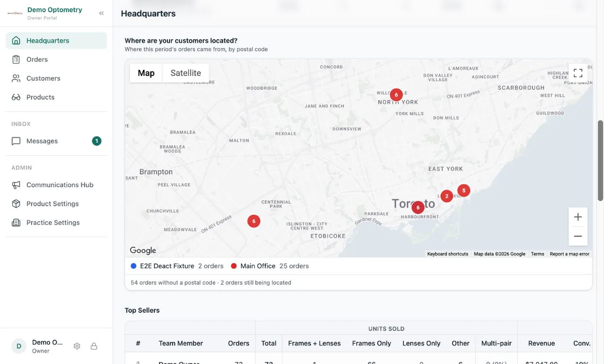Image resolution: width=604 pixels, height=364 pixels.
Task: Click the Google logo on the map
Action: coord(143,250)
